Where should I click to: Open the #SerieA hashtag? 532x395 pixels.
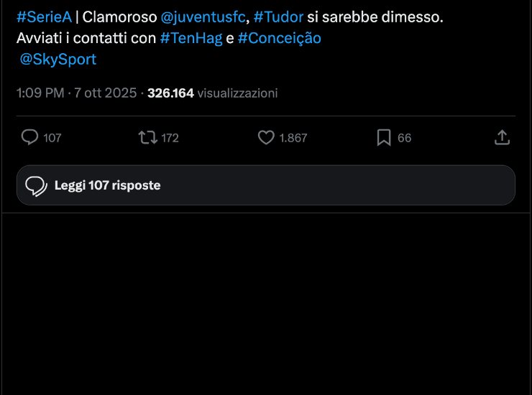(44, 17)
